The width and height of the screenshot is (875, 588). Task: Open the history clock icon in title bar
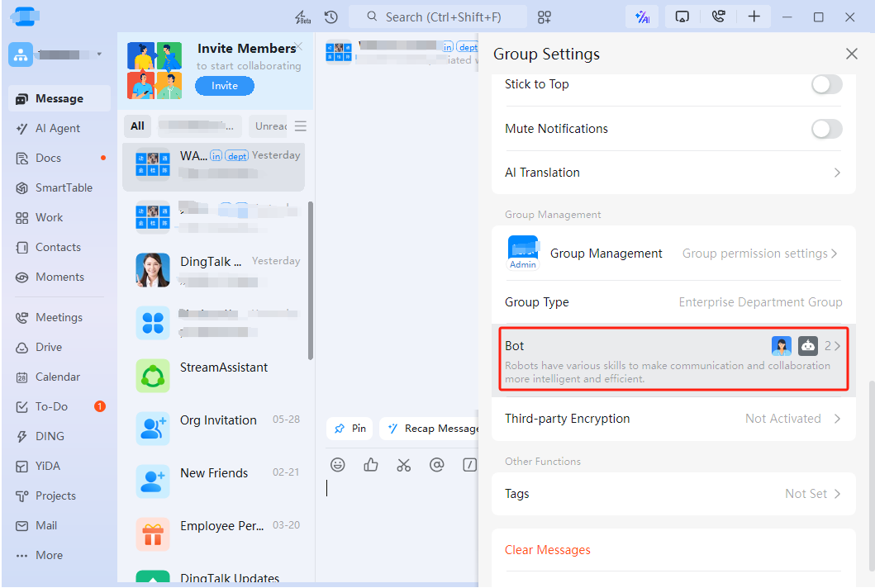tap(331, 17)
